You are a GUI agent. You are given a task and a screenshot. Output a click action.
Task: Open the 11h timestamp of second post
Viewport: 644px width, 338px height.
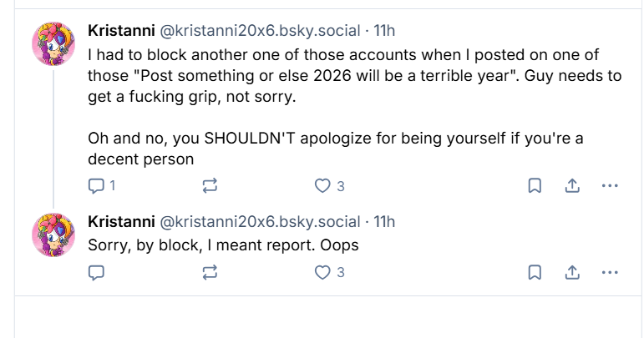(x=384, y=222)
